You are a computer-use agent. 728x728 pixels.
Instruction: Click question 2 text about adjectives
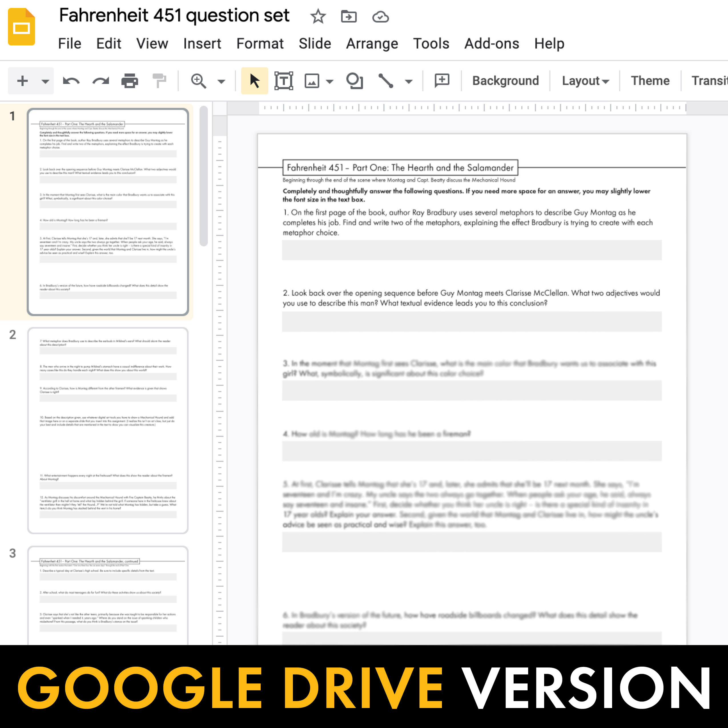[x=471, y=298]
